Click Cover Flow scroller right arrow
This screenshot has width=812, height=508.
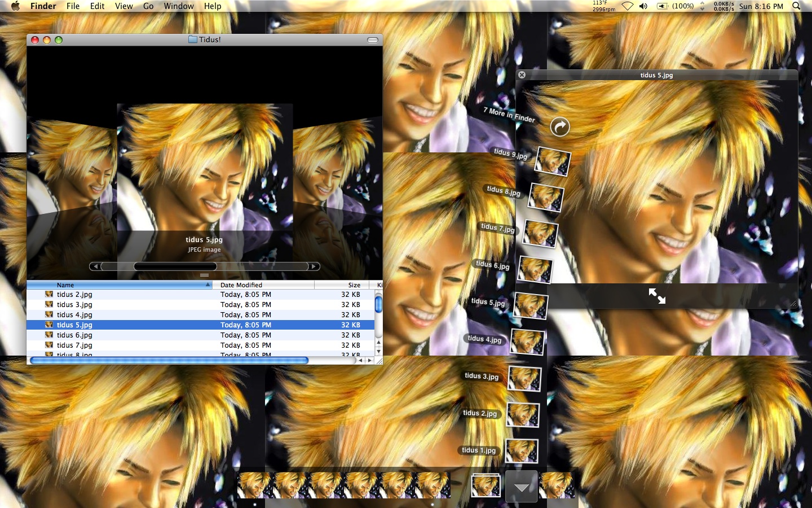pyautogui.click(x=314, y=266)
